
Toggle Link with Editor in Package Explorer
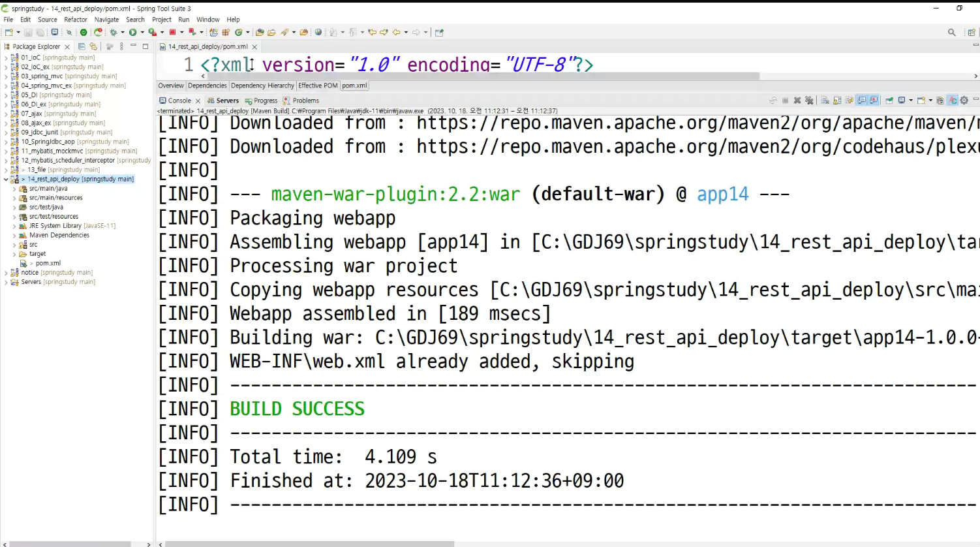pos(93,46)
